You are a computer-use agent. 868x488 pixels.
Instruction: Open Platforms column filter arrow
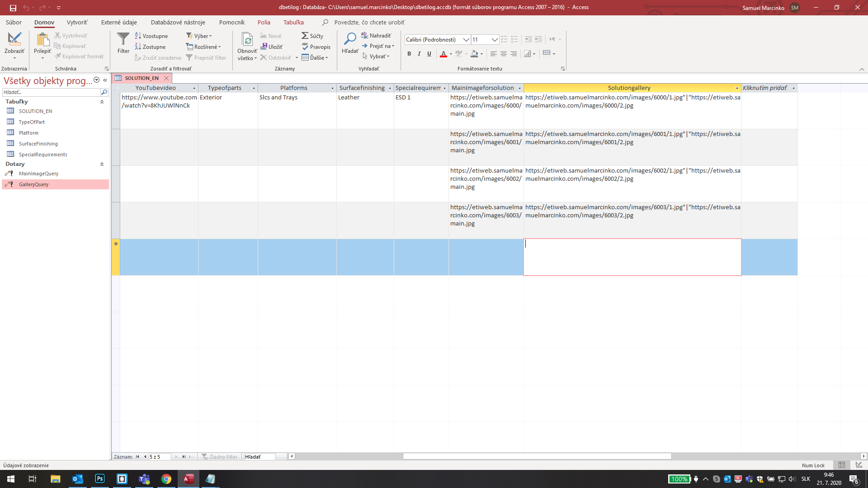pyautogui.click(x=332, y=88)
